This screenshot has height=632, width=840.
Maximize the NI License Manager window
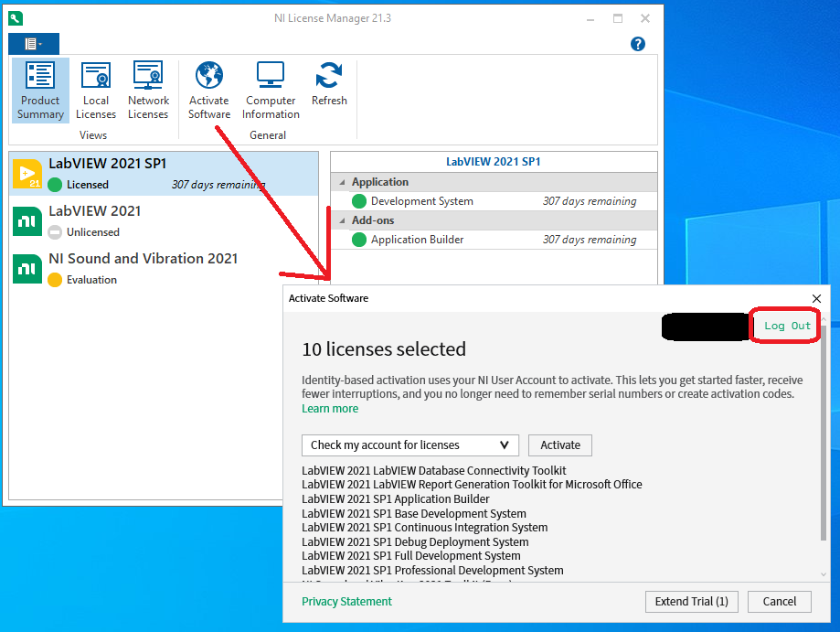click(618, 19)
